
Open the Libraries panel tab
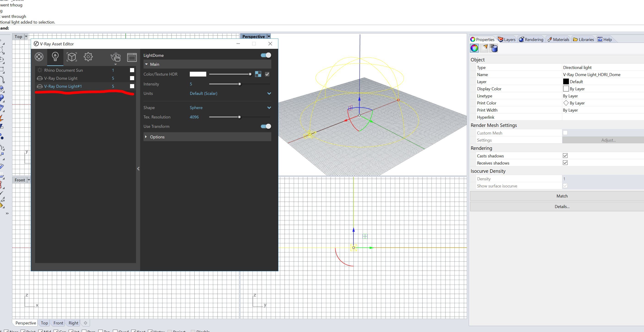point(584,40)
